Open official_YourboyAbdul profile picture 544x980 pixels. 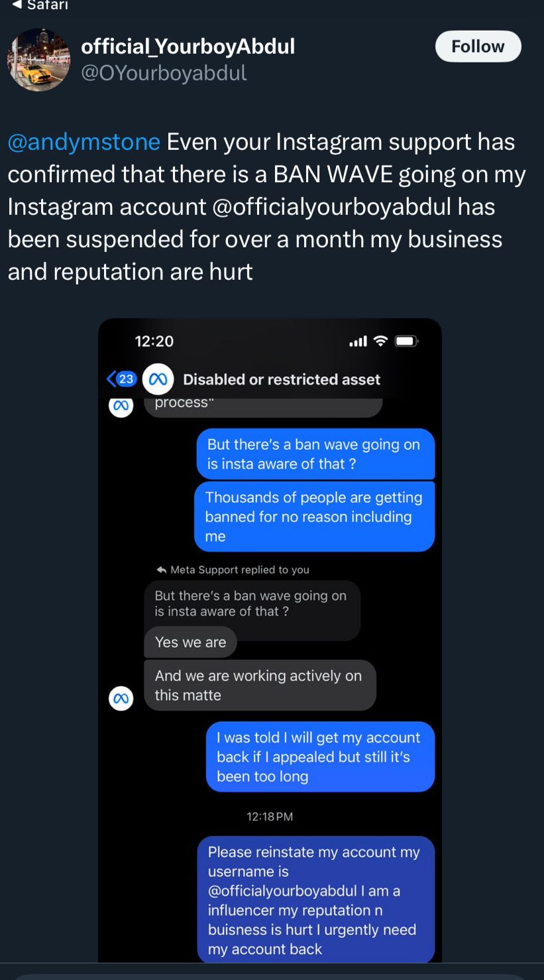point(38,60)
